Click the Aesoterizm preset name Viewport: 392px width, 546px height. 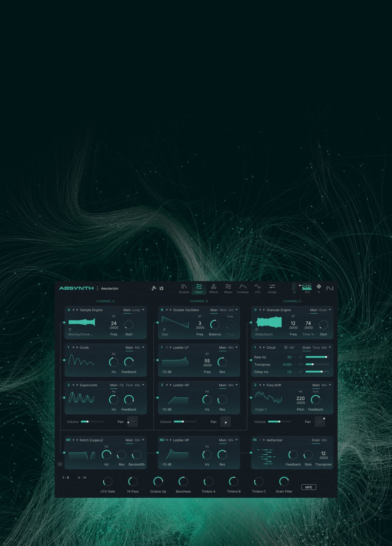(109, 288)
